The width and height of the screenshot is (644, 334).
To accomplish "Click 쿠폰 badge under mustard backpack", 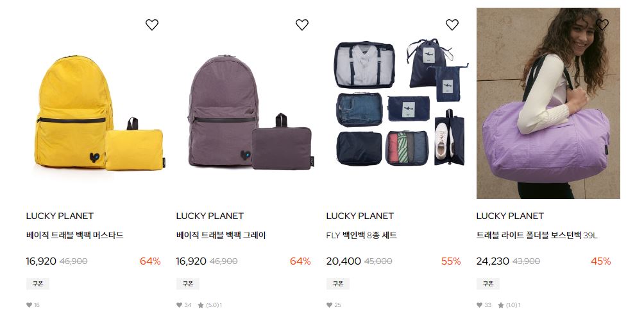I will click(x=38, y=284).
